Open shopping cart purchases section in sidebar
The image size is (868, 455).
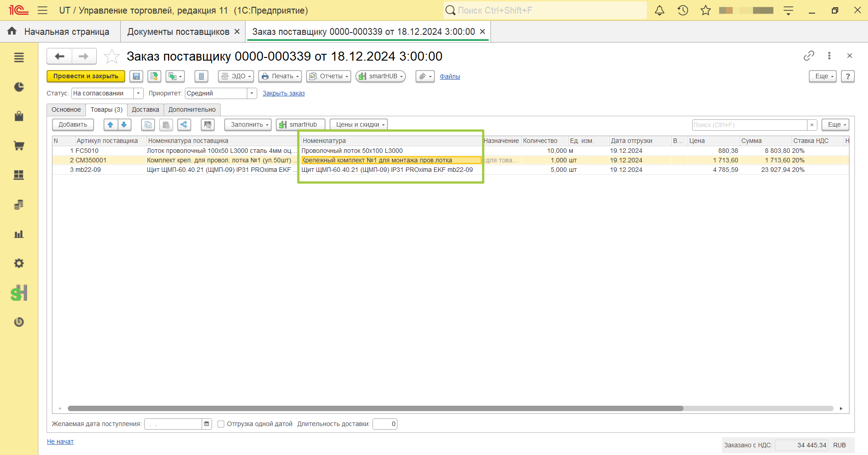[19, 146]
